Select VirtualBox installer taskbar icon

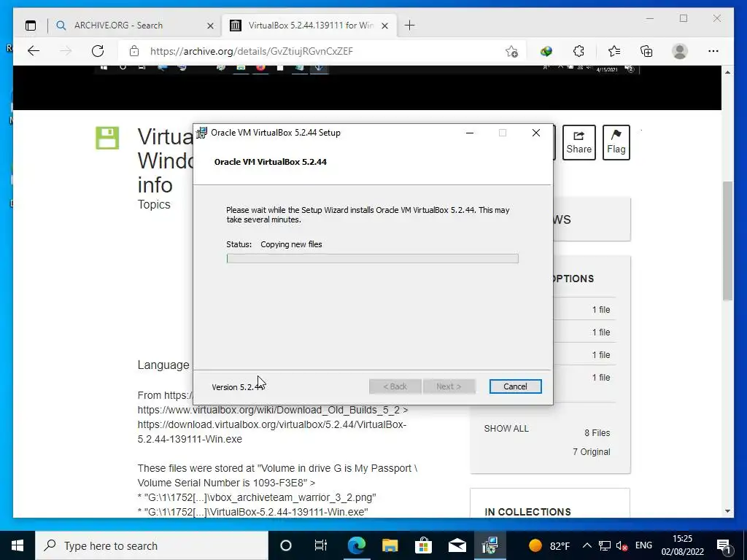click(489, 545)
